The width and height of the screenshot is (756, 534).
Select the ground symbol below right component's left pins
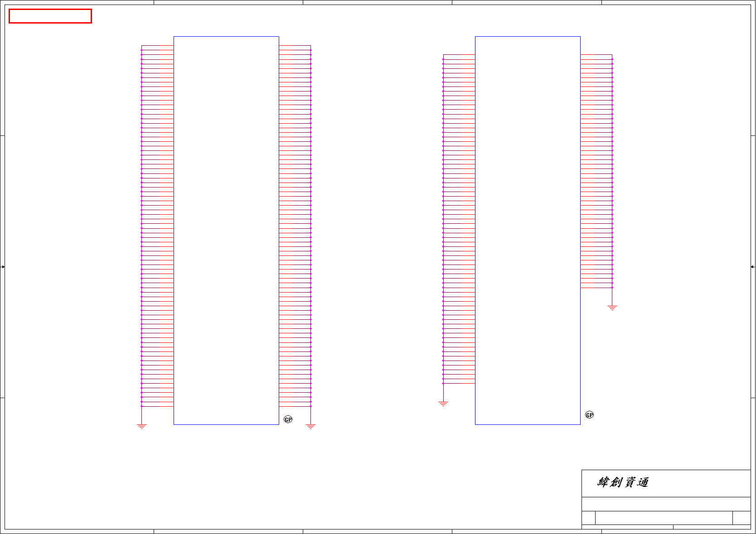coord(443,404)
